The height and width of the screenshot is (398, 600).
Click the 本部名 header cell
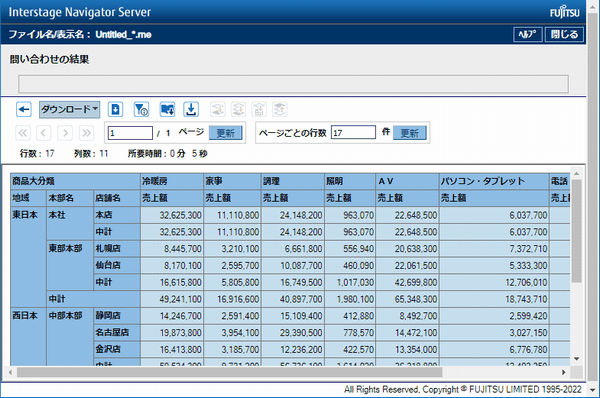(70, 198)
